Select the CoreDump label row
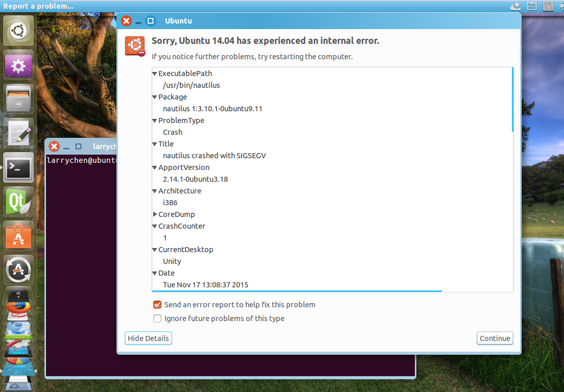Viewport: 564px width, 392px height. click(333, 214)
